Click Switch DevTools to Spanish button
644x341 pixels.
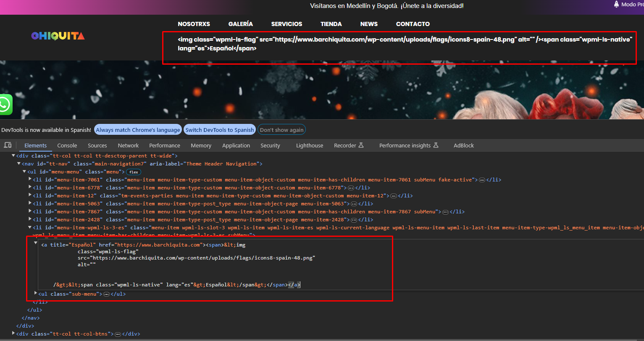[x=220, y=130]
